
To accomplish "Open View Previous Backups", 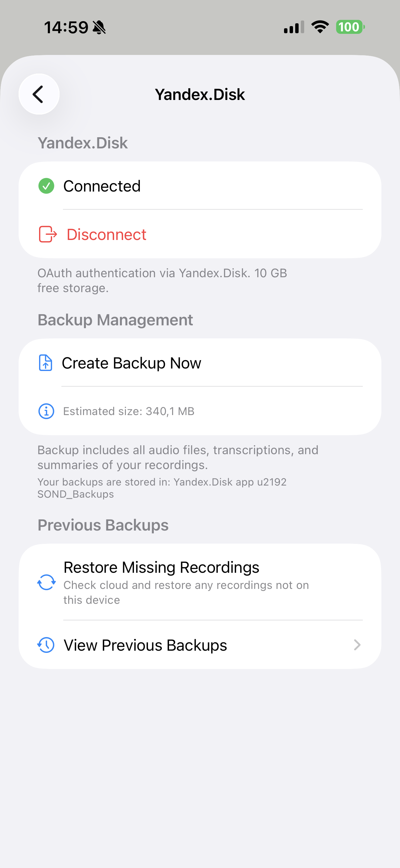I will point(145,645).
